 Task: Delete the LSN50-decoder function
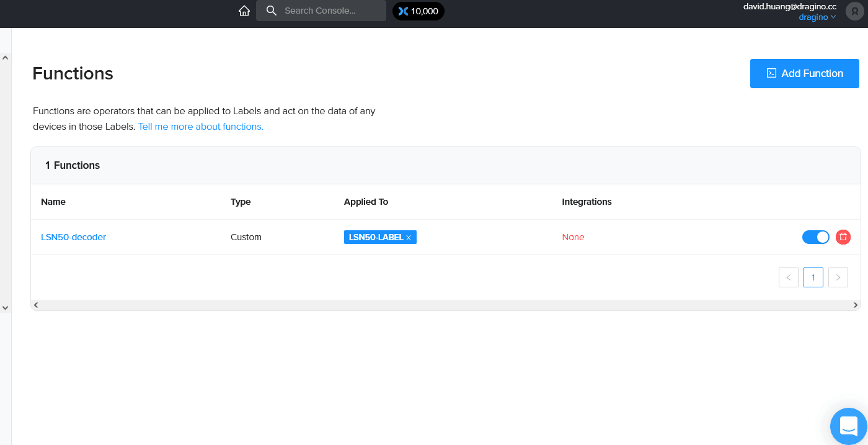pyautogui.click(x=843, y=237)
